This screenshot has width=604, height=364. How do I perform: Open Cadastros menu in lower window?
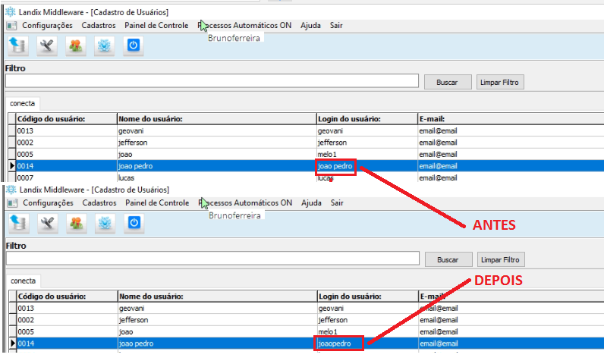coord(99,202)
